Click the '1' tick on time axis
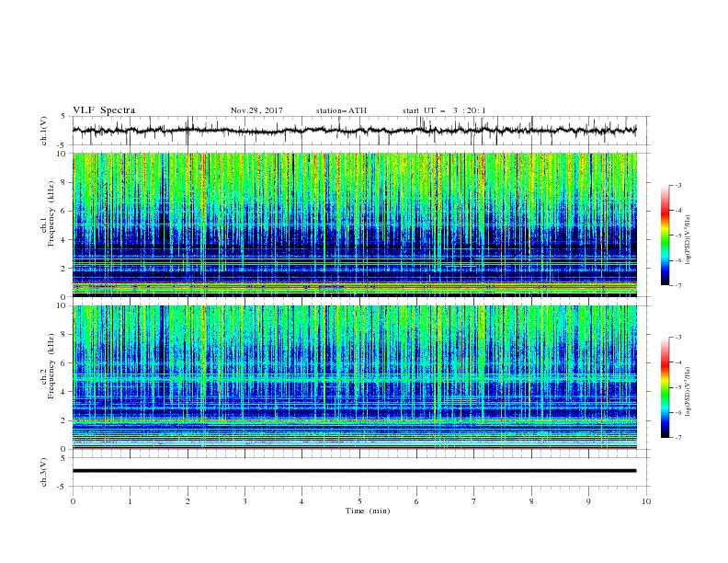The width and height of the screenshot is (728, 563). 130,501
